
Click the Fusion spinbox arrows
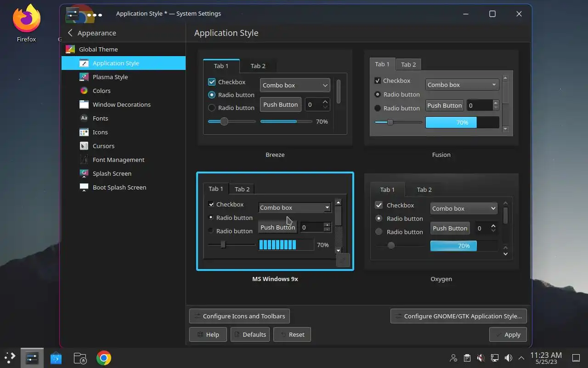coord(496,105)
